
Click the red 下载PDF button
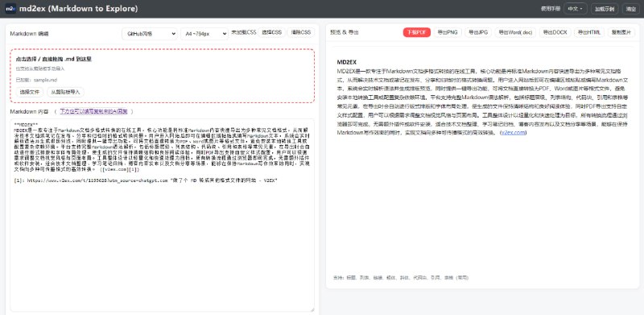(x=417, y=32)
